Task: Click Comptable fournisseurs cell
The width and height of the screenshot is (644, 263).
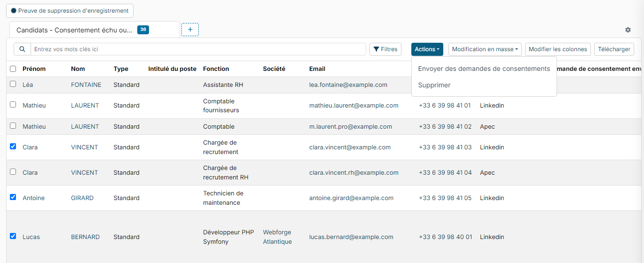Action: [221, 106]
